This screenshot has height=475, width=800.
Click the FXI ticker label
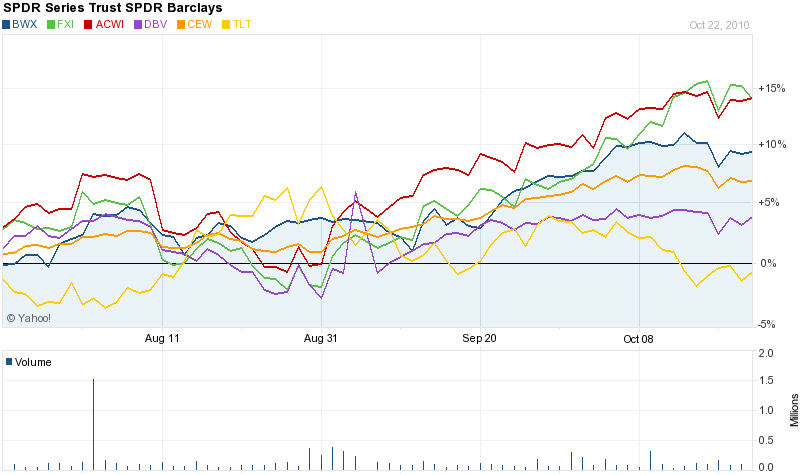pyautogui.click(x=65, y=24)
